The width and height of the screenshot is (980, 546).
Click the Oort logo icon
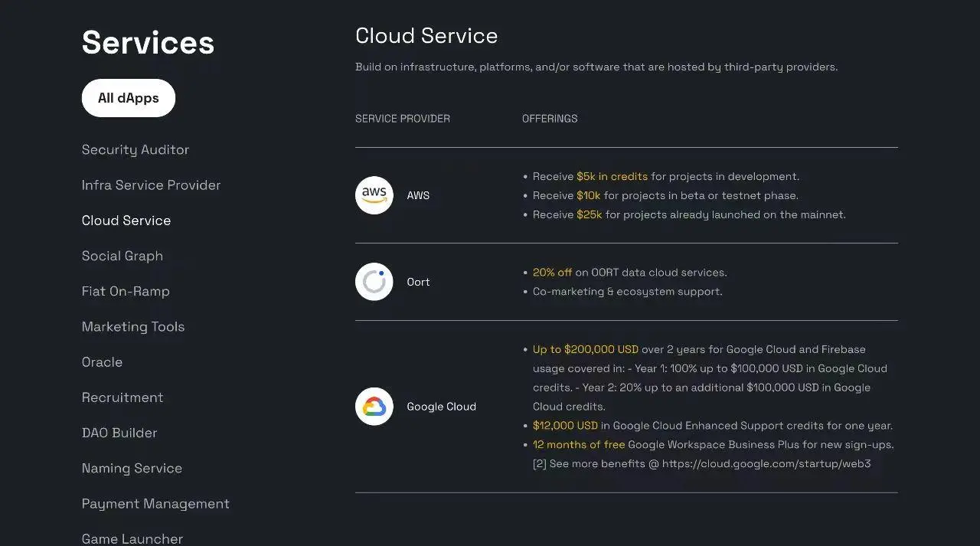[x=374, y=282]
